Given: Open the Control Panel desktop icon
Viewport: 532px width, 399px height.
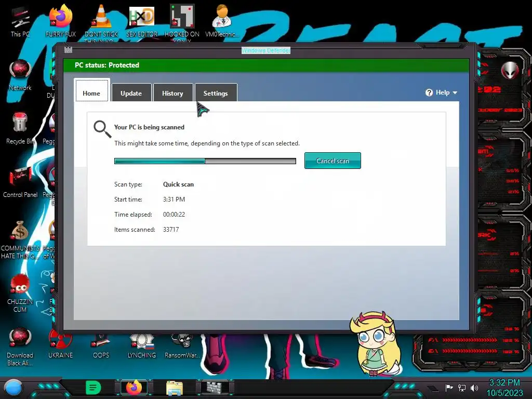Looking at the screenshot, I should coord(20,182).
